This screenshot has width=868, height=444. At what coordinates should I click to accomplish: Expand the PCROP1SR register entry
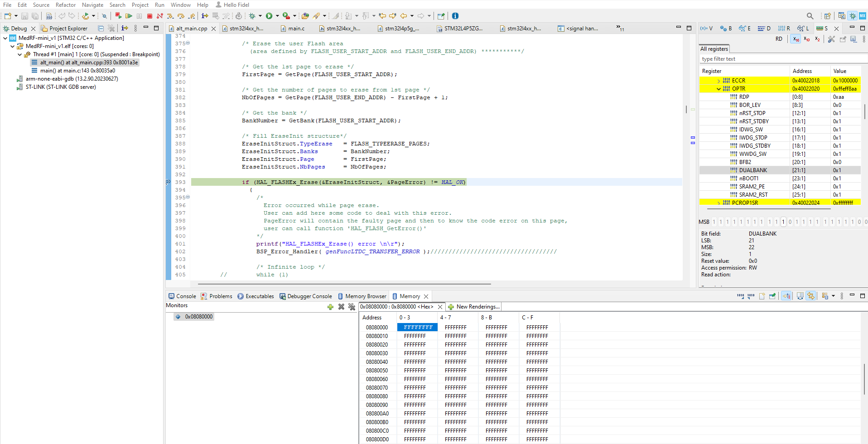[x=719, y=203]
